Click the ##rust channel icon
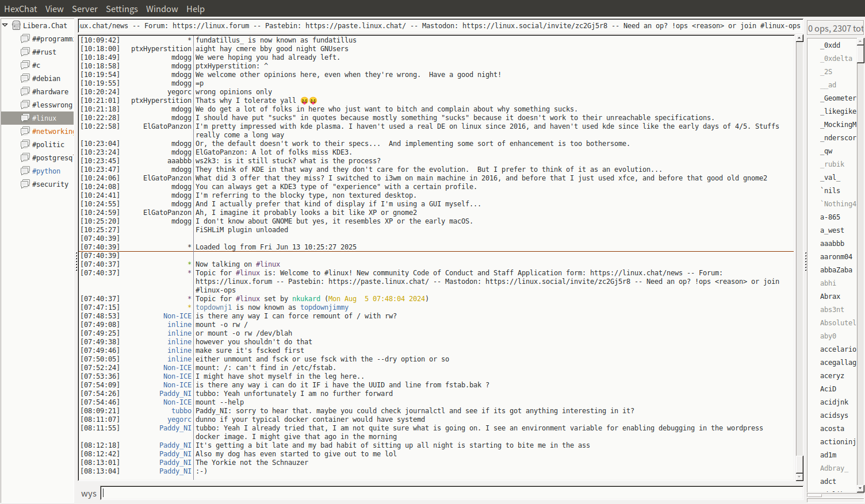This screenshot has width=865, height=504. tap(25, 52)
